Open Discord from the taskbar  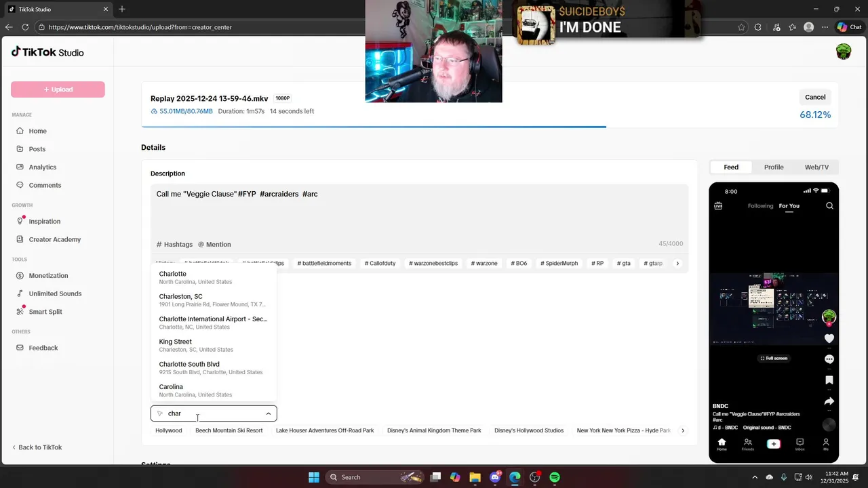495,477
